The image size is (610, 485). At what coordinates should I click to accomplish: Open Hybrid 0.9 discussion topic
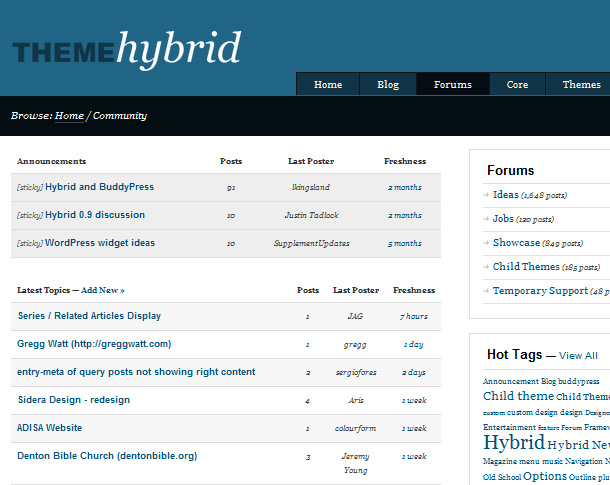coord(95,215)
